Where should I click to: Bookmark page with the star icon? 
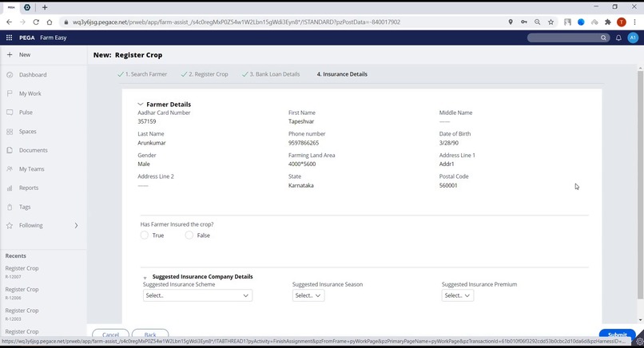click(551, 22)
